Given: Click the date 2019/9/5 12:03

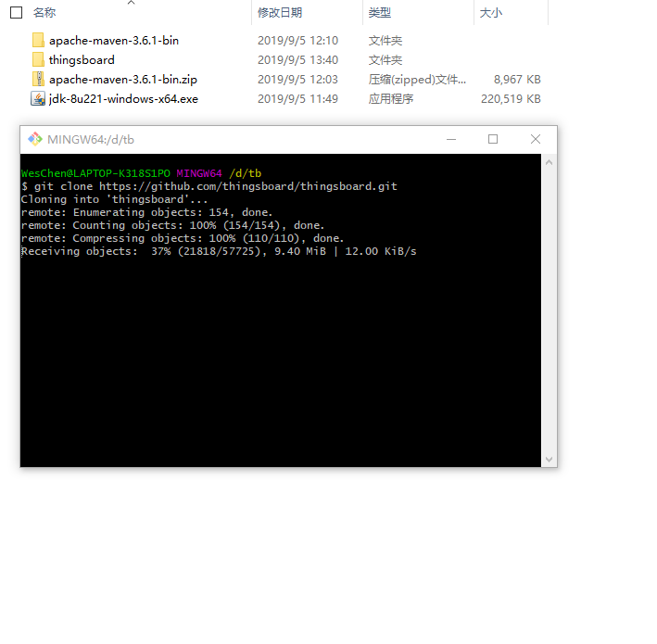Looking at the screenshot, I should coord(297,79).
